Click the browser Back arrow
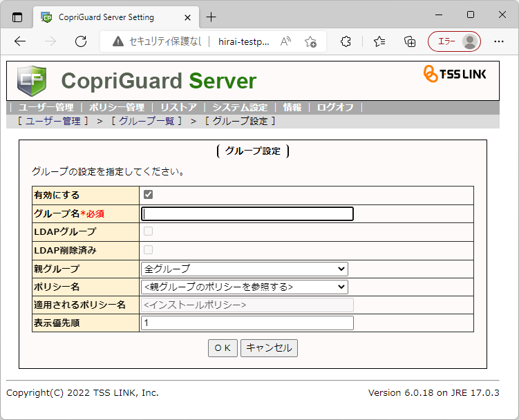519x420 pixels. (x=20, y=41)
